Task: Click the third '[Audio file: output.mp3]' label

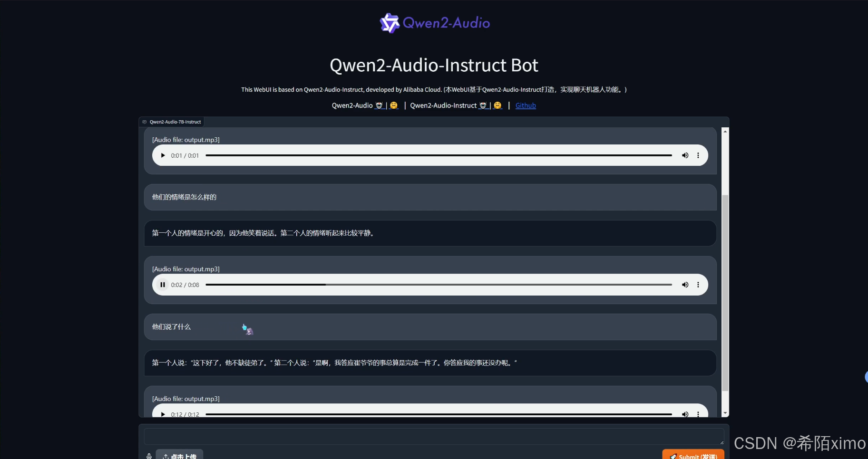Action: click(x=186, y=399)
